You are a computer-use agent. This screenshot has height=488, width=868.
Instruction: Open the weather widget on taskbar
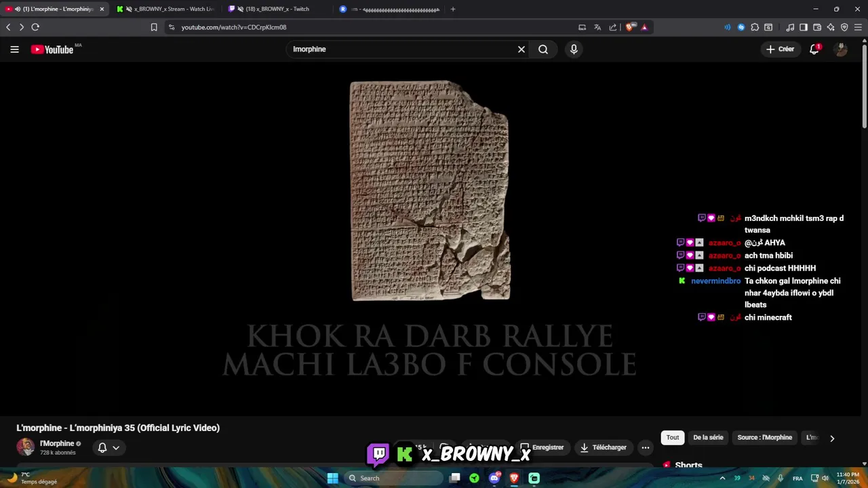coord(34,478)
